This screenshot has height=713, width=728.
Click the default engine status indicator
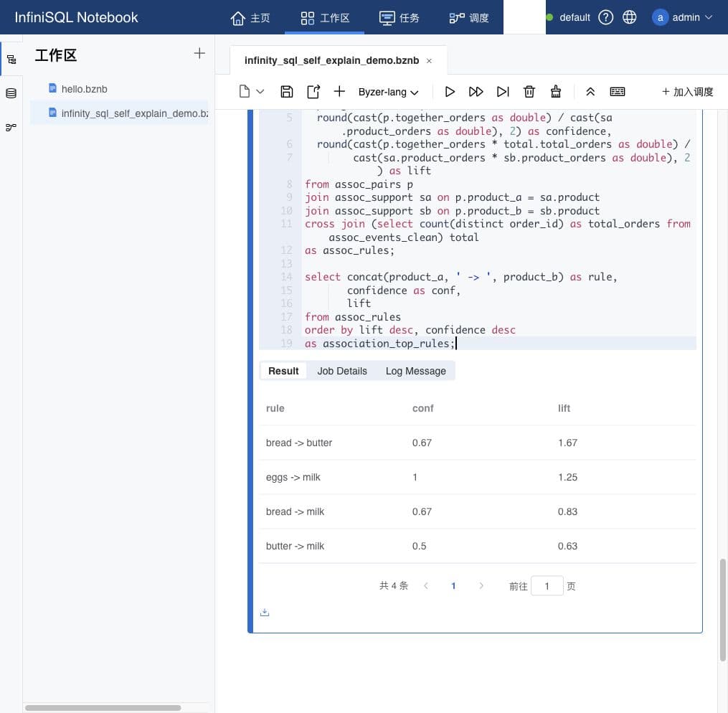pyautogui.click(x=568, y=18)
